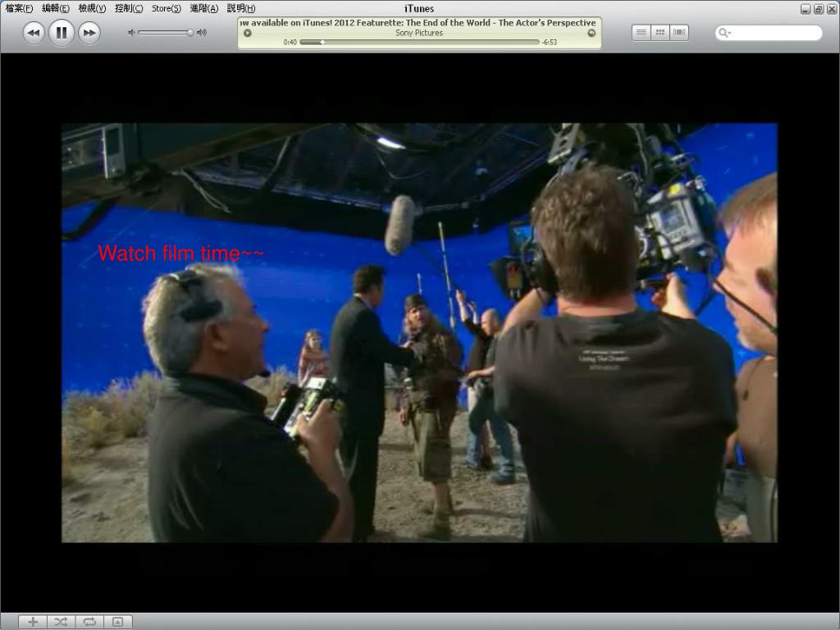Click the high volume speaker icon

(x=202, y=33)
